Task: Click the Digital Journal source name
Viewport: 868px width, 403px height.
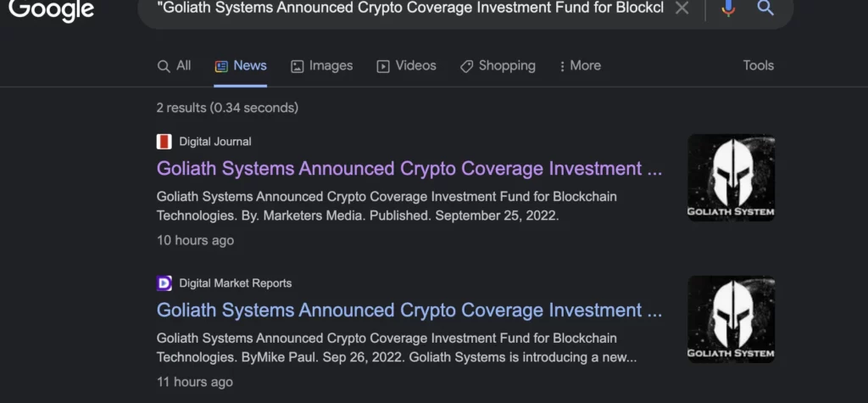Action: 215,142
